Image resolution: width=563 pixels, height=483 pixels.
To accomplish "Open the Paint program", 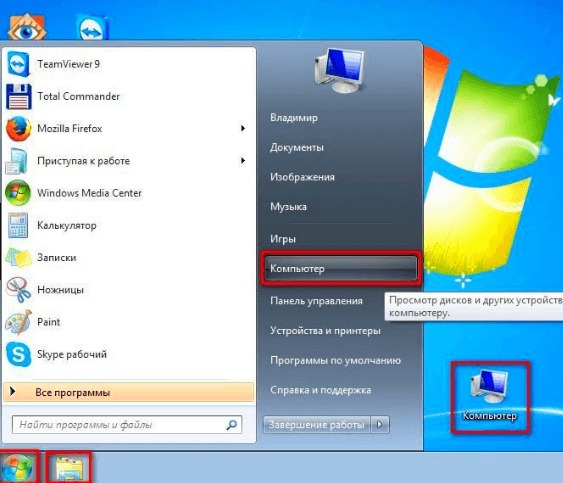I will (x=129, y=322).
